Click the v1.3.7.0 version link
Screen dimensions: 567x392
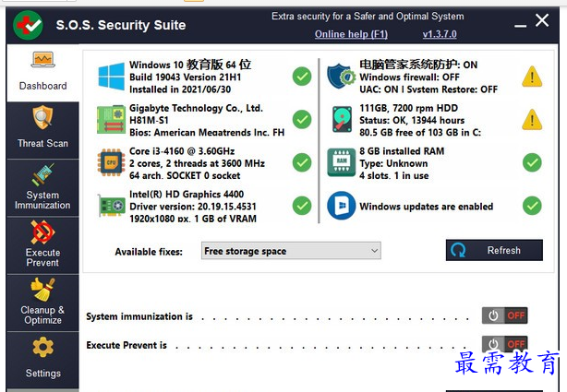coord(440,34)
